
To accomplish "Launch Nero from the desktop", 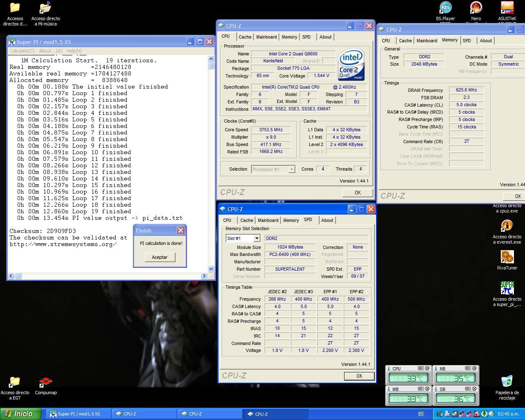I will coord(476,8).
